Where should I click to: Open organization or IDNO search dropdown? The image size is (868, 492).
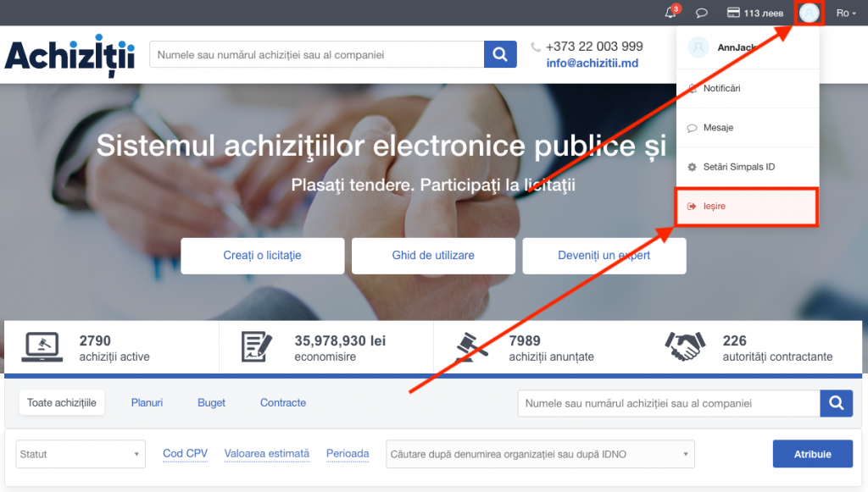tap(540, 454)
